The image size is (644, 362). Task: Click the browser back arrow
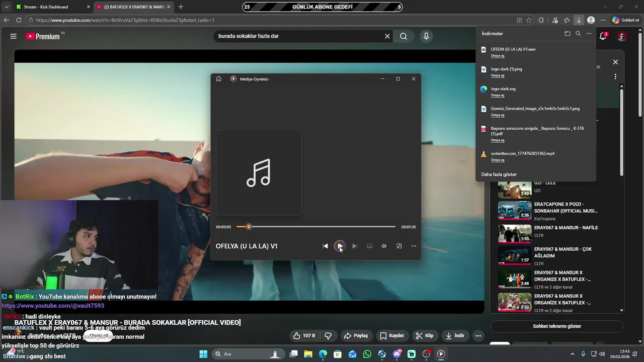point(7,20)
